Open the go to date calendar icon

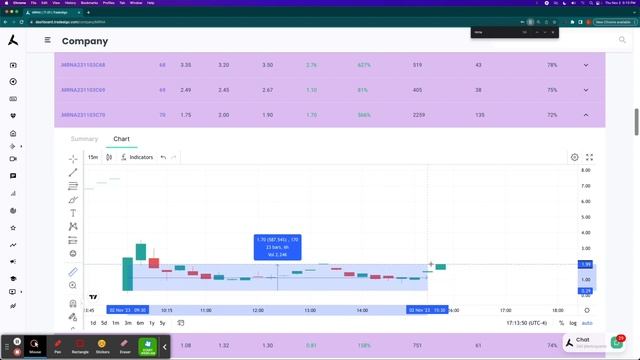[x=181, y=323]
